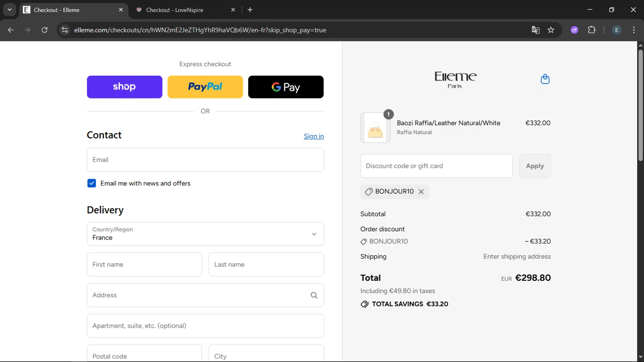Open the Chrome three-dot menu

pyautogui.click(x=634, y=30)
